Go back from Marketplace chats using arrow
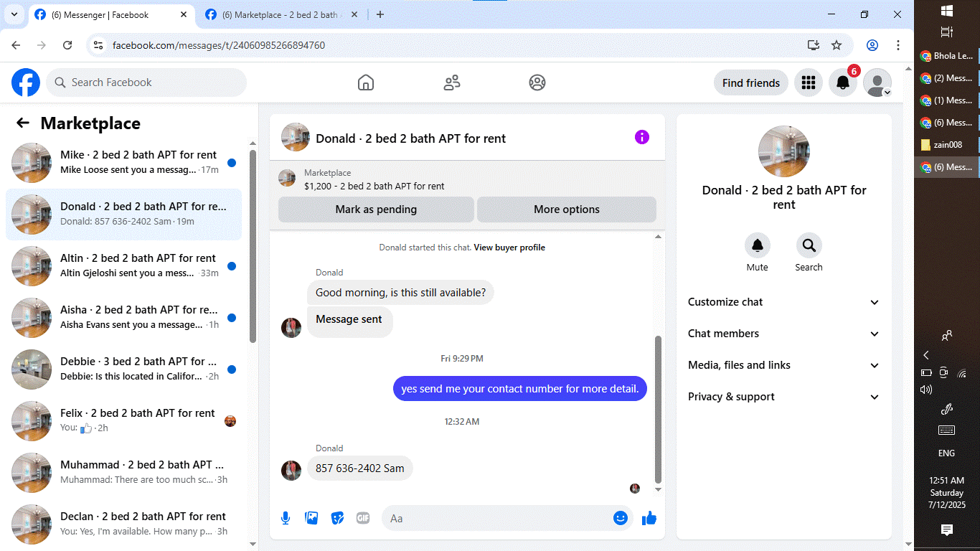Viewport: 980px width, 551px height. point(23,123)
